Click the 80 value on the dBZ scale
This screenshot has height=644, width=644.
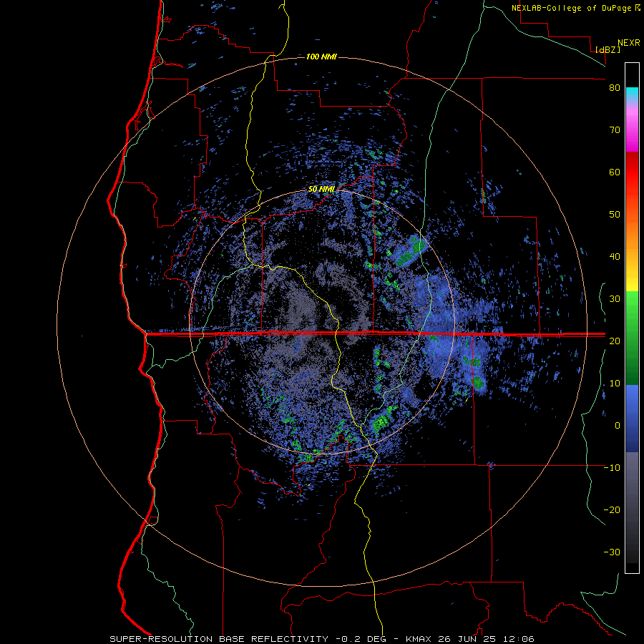[x=615, y=88]
